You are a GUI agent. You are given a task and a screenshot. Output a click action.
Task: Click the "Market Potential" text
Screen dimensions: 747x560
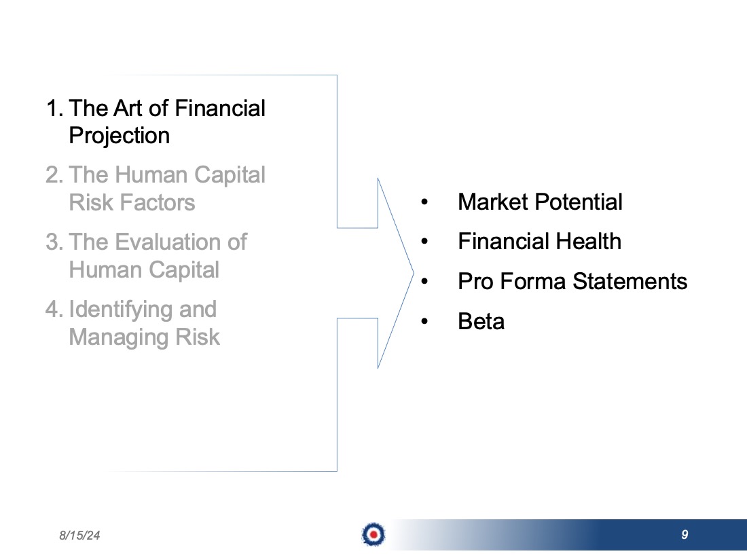[540, 202]
